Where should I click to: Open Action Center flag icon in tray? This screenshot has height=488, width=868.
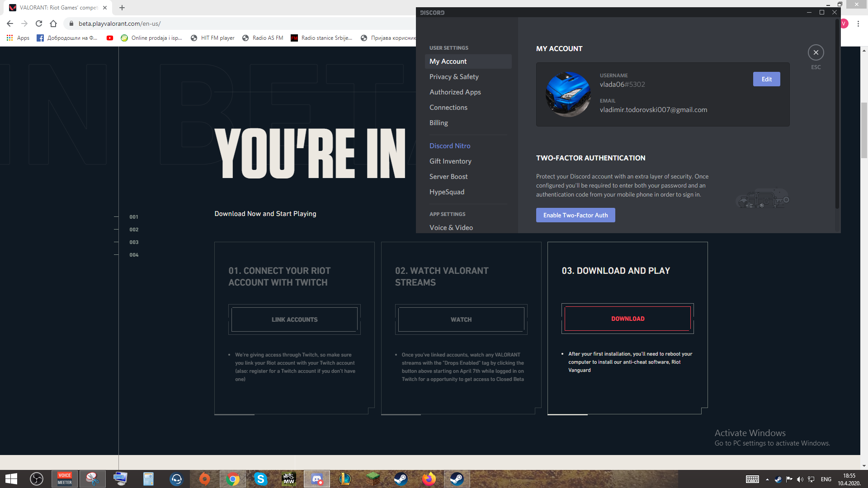789,479
